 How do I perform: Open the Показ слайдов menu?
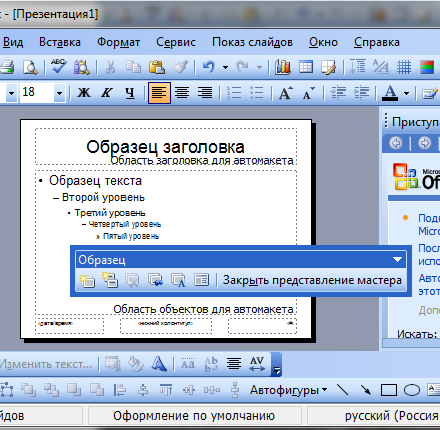click(x=252, y=42)
